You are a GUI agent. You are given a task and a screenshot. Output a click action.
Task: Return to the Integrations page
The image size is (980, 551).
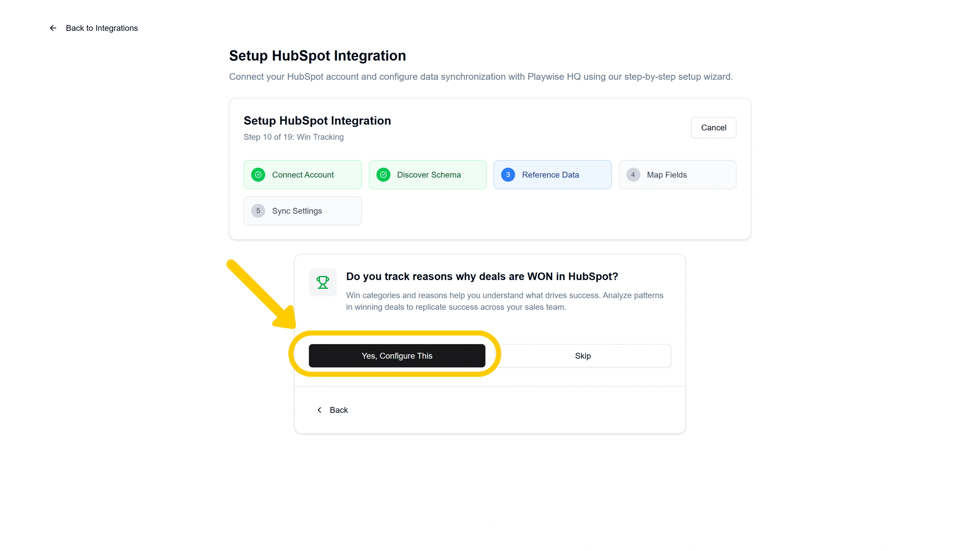pyautogui.click(x=102, y=28)
